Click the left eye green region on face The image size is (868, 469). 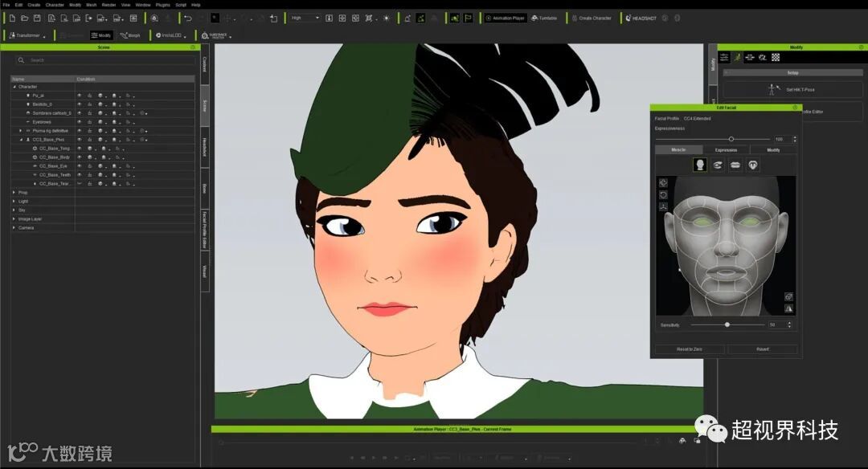point(702,222)
